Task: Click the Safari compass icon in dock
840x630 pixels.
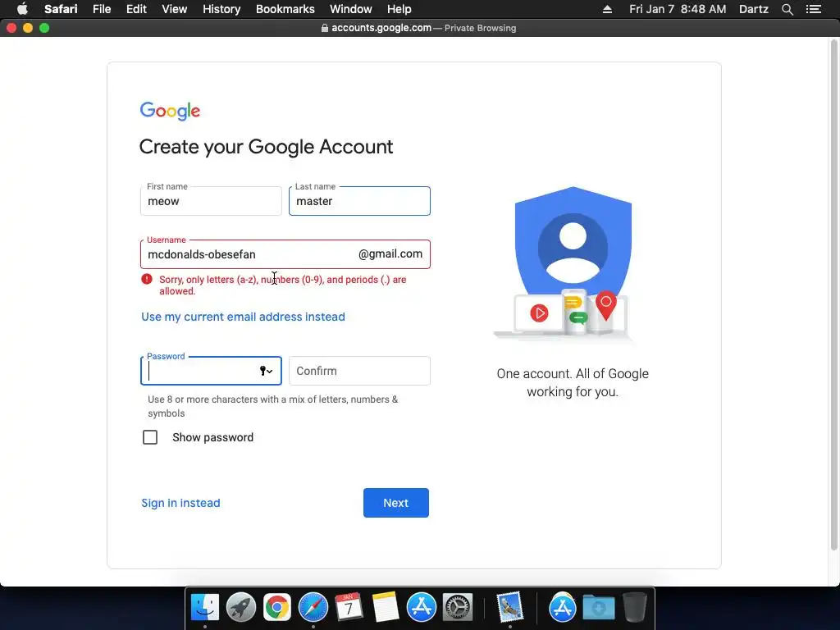Action: (313, 607)
